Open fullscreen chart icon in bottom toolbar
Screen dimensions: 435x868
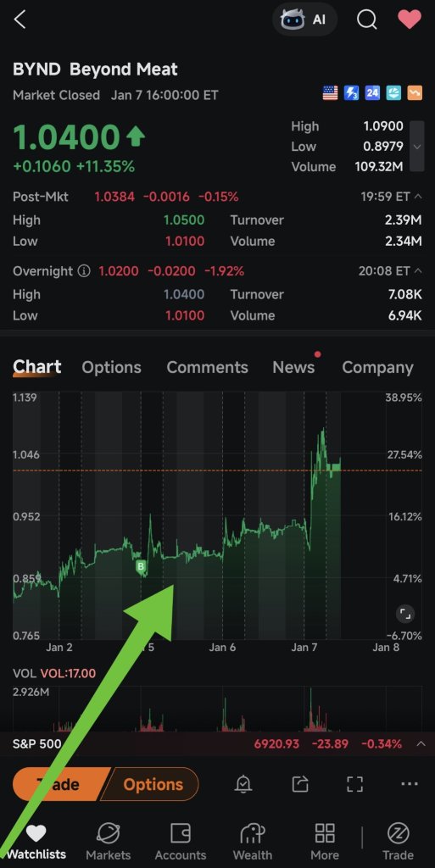(354, 784)
